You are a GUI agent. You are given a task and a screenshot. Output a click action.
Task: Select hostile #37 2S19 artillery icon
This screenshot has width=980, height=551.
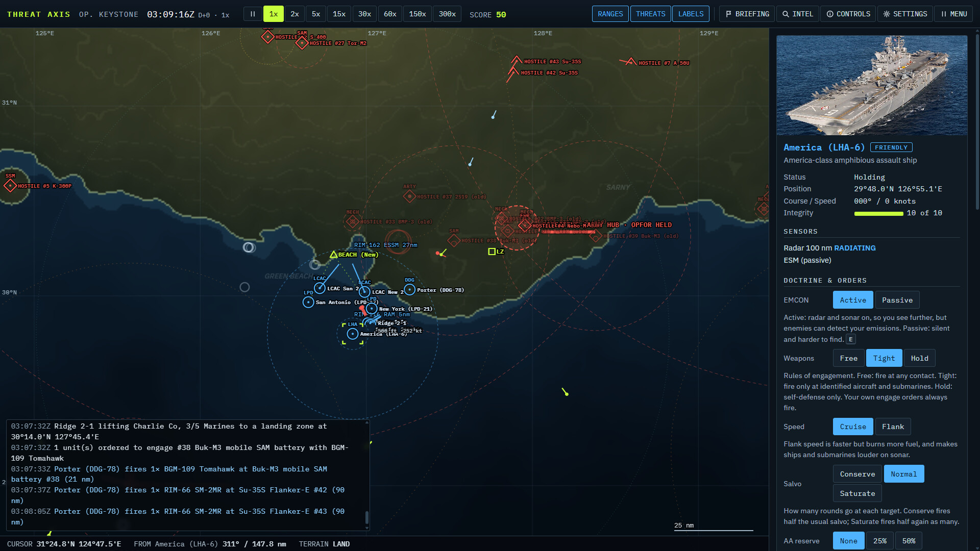click(x=409, y=196)
